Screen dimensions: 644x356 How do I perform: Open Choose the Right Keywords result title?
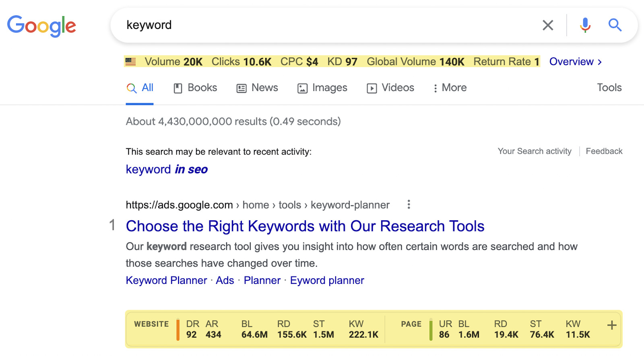305,226
